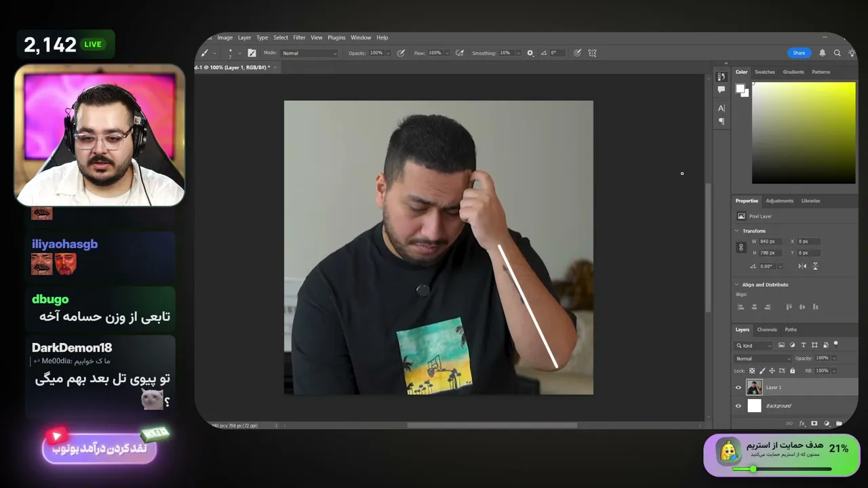The height and width of the screenshot is (488, 868).
Task: Click the rotation angle field in Transform
Action: [768, 266]
